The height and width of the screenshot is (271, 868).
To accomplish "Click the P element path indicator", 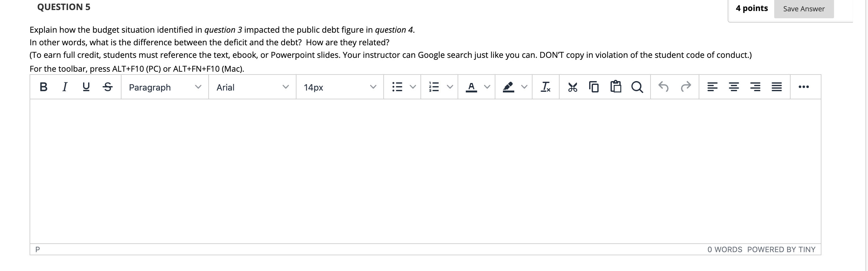I will (38, 249).
